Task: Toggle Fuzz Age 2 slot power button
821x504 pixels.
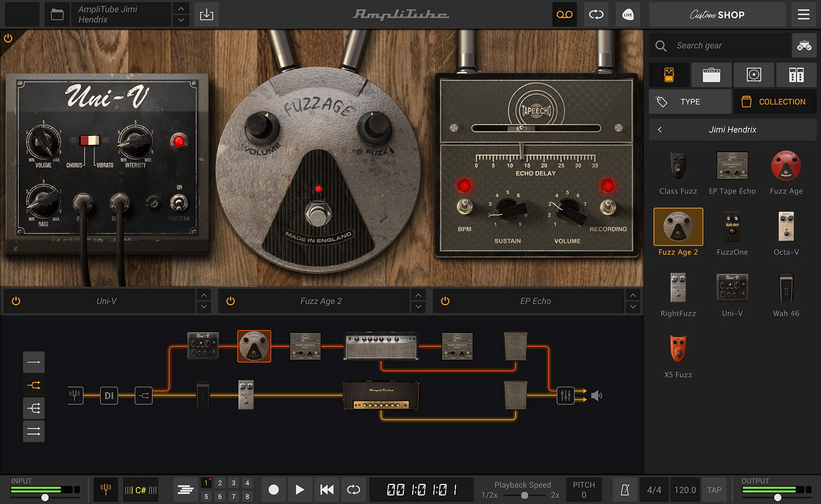Action: pos(231,301)
